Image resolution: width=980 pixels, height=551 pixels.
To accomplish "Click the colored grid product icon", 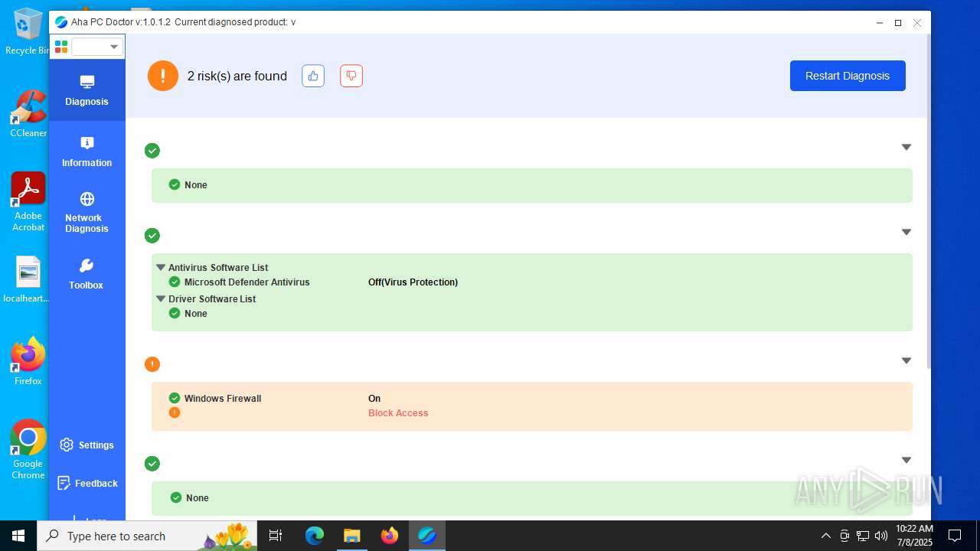I will pos(61,47).
